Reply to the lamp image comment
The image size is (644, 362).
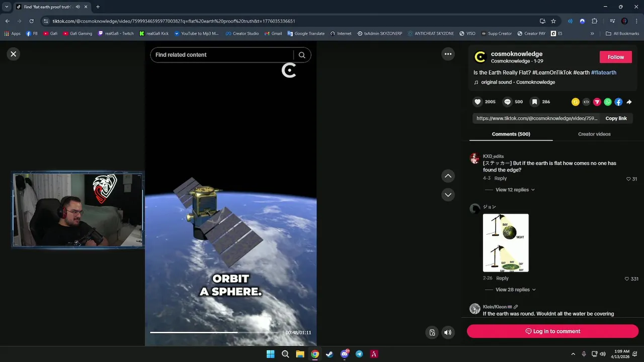(x=502, y=278)
